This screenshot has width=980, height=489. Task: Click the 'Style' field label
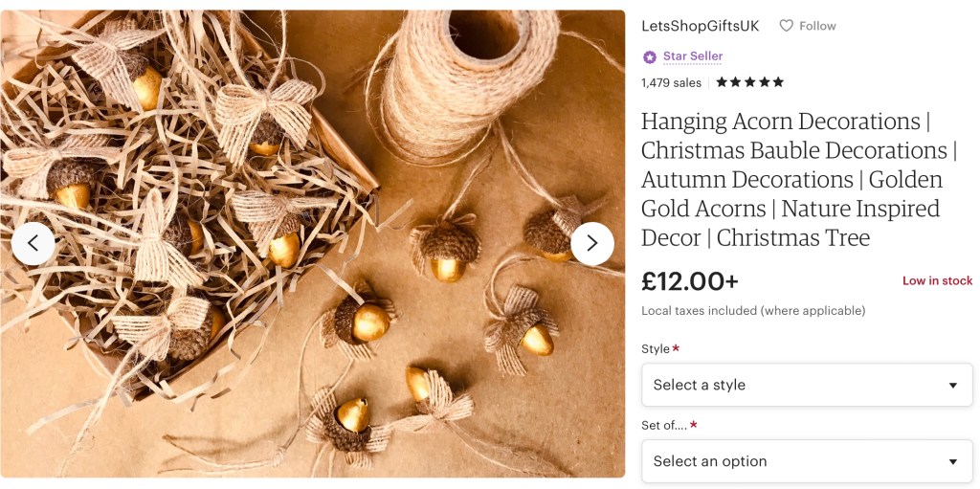click(656, 349)
